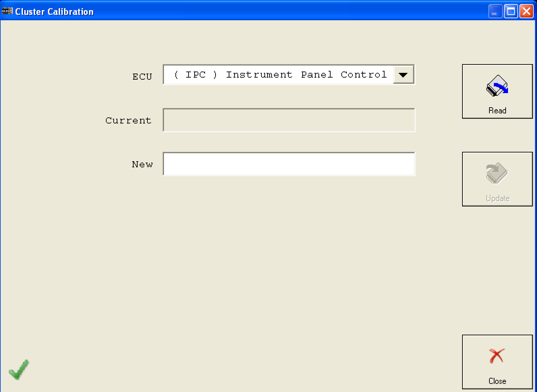Close window using title bar X
This screenshot has height=392, width=537.
tap(526, 11)
